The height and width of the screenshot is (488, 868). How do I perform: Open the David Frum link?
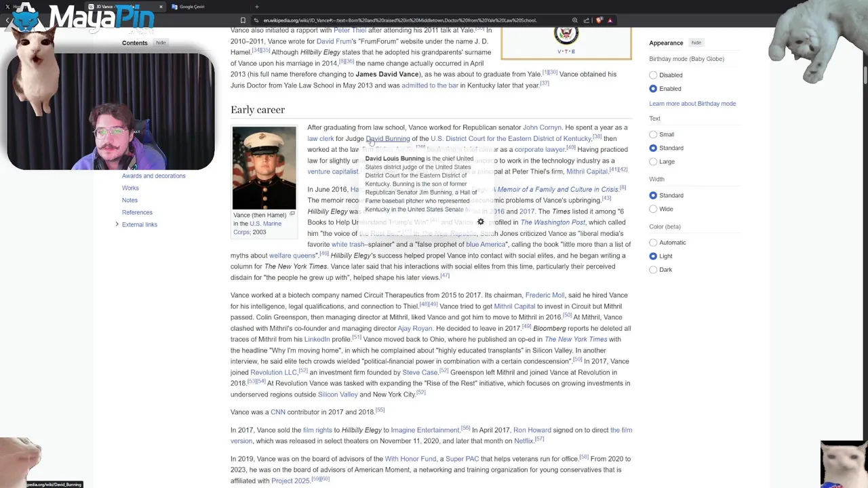[334, 41]
